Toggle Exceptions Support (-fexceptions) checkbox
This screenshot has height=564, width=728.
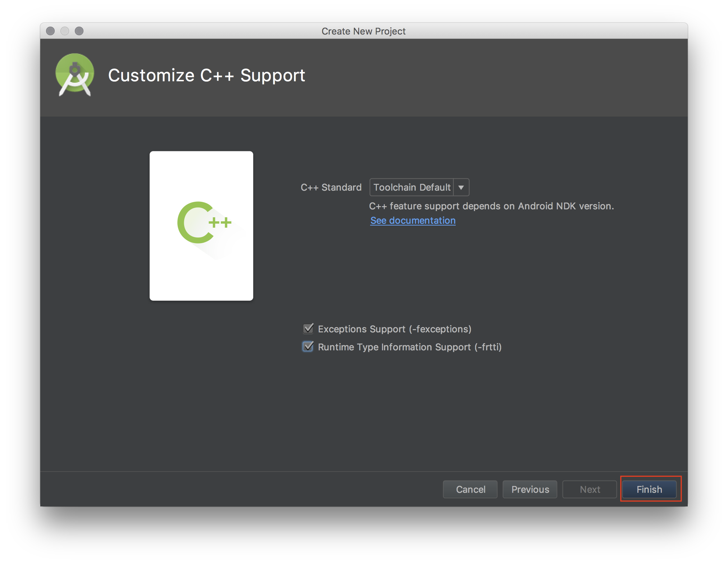pos(308,329)
